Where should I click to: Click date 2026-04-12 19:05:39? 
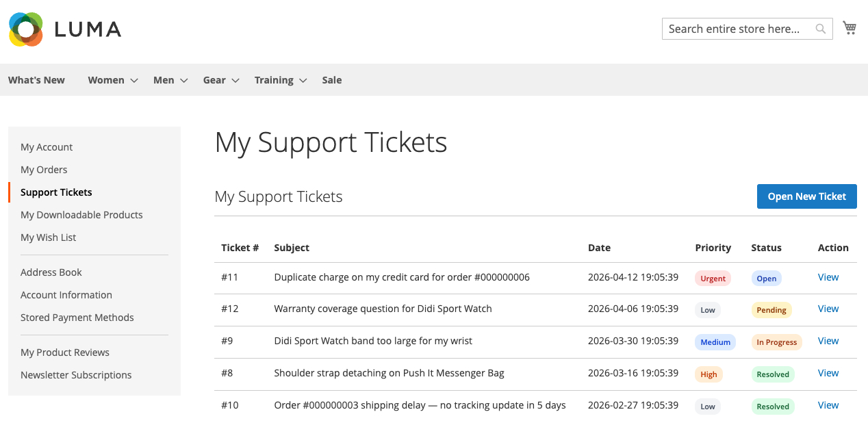pos(633,277)
